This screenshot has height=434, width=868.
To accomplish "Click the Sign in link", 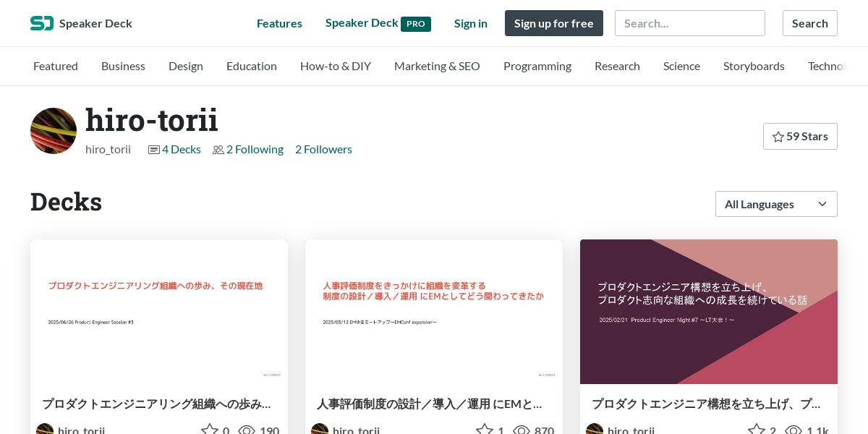I will [471, 23].
